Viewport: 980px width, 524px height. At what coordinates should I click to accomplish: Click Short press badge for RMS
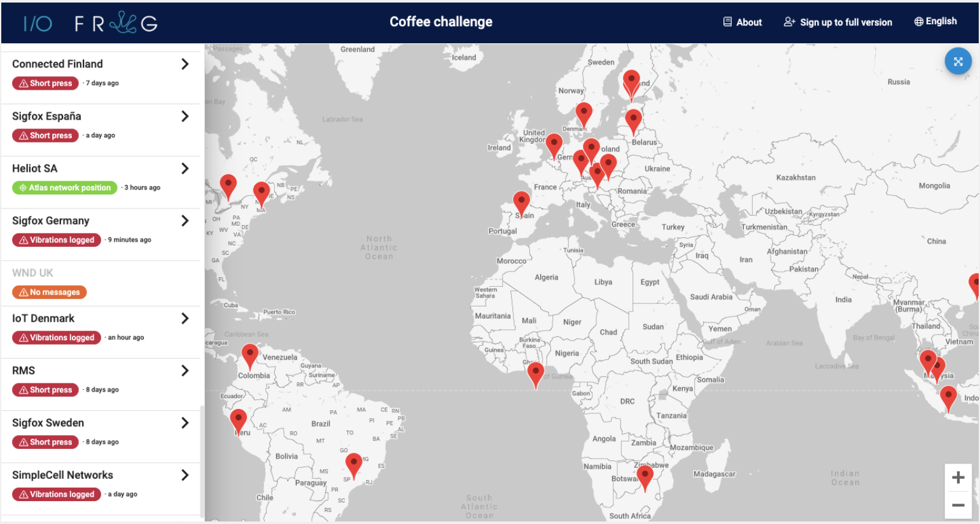45,390
